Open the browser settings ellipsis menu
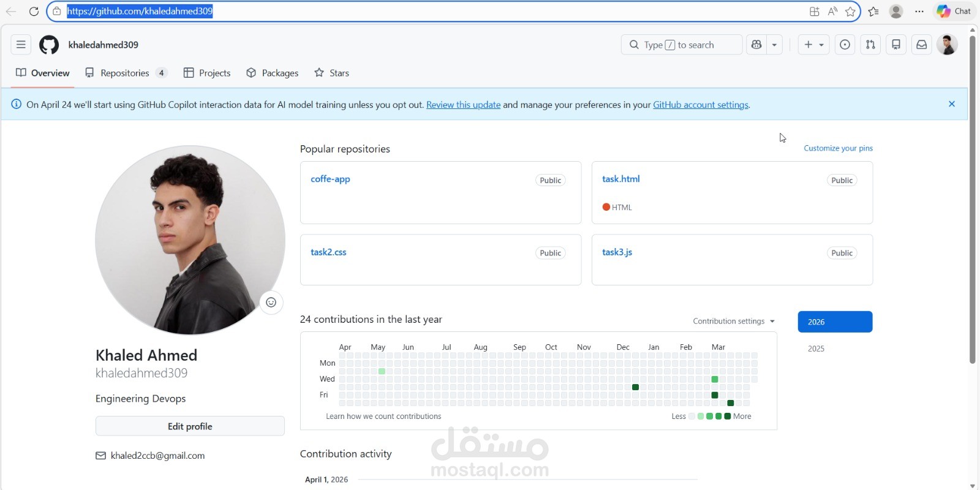 [x=919, y=11]
